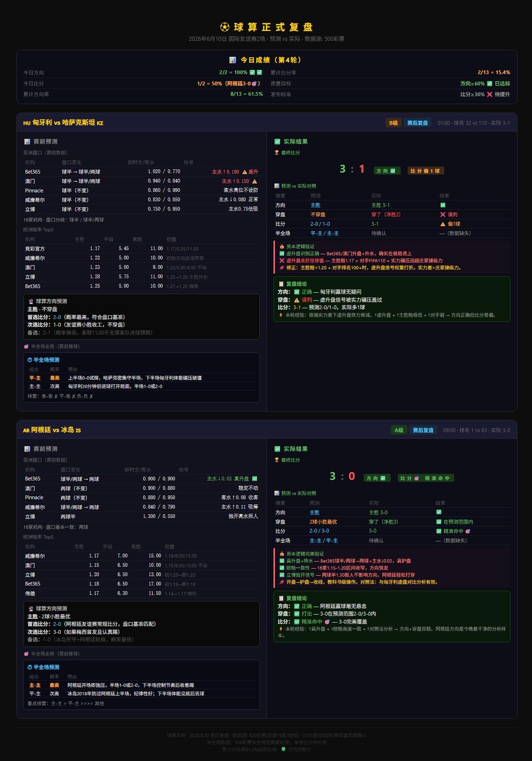Screen dimensions: 532x761
Task: Click the match title 阿根廷 vs 冰岛
Action: (52, 430)
